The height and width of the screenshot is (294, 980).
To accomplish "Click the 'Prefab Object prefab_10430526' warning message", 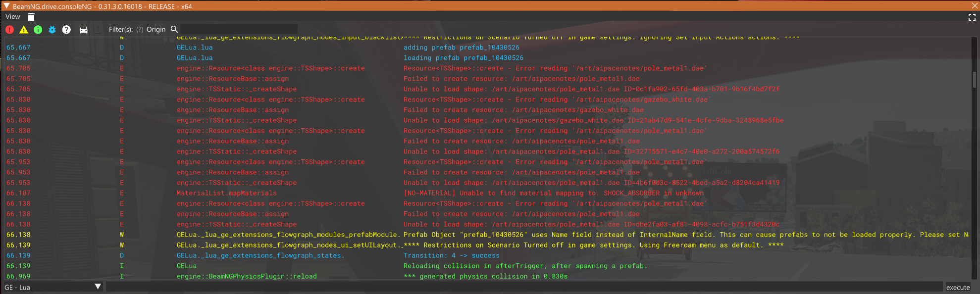I will point(686,235).
